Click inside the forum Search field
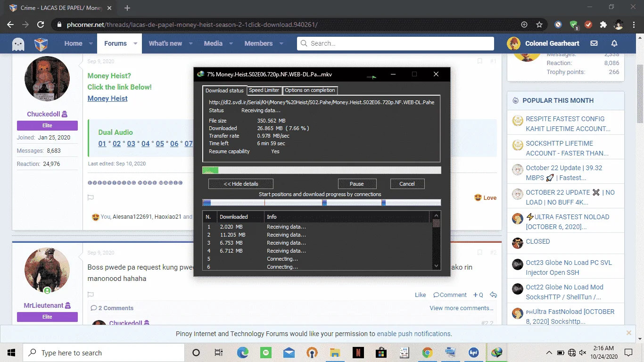Viewport: 644px width, 362px height. [x=396, y=43]
